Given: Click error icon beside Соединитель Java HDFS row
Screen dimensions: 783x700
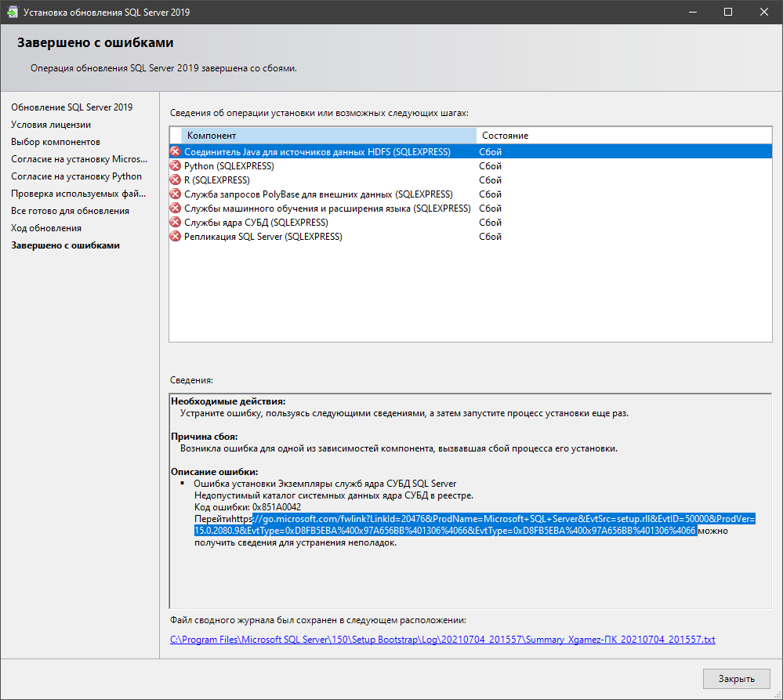Looking at the screenshot, I should click(176, 152).
